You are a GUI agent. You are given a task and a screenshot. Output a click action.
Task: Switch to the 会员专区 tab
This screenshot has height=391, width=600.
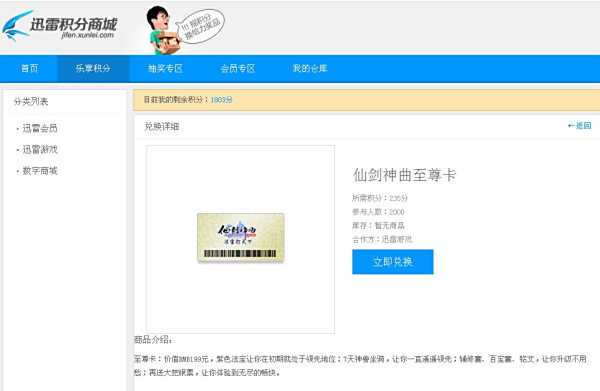click(x=238, y=68)
